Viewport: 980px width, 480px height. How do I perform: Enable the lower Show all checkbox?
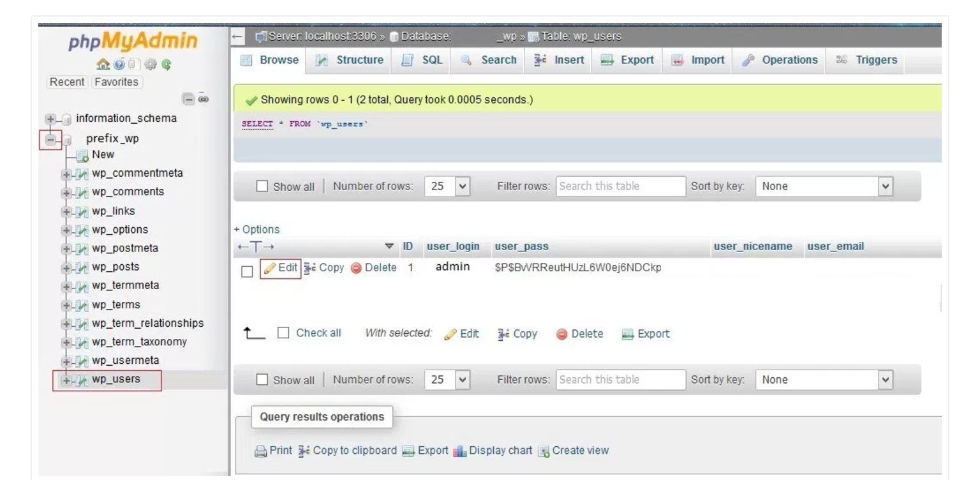262,380
